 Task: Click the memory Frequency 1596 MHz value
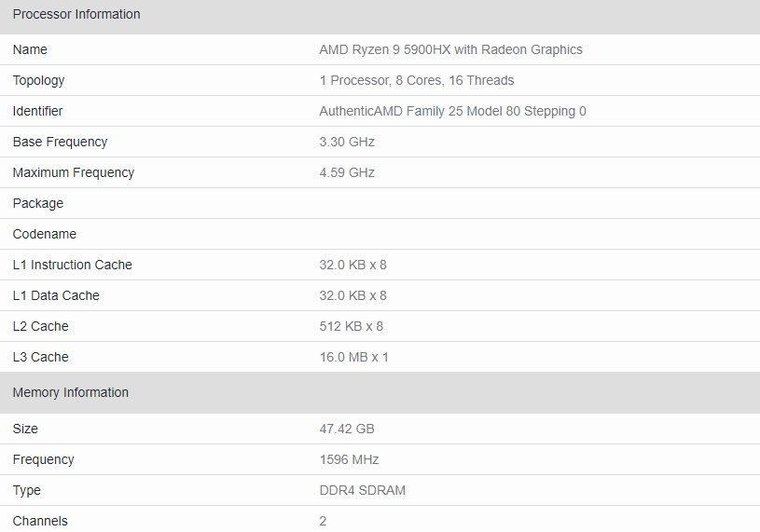pyautogui.click(x=349, y=459)
